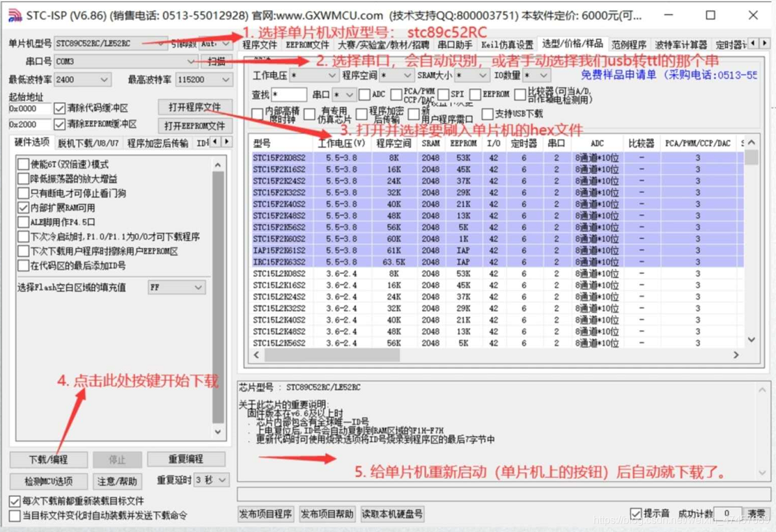Click chip table horizontal scroll left arrow
Screen dimensions: 776x532
[257, 355]
